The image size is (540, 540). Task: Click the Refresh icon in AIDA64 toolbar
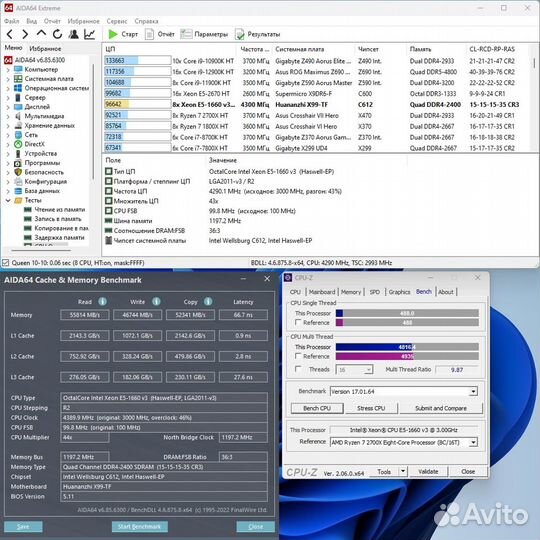tap(57, 34)
